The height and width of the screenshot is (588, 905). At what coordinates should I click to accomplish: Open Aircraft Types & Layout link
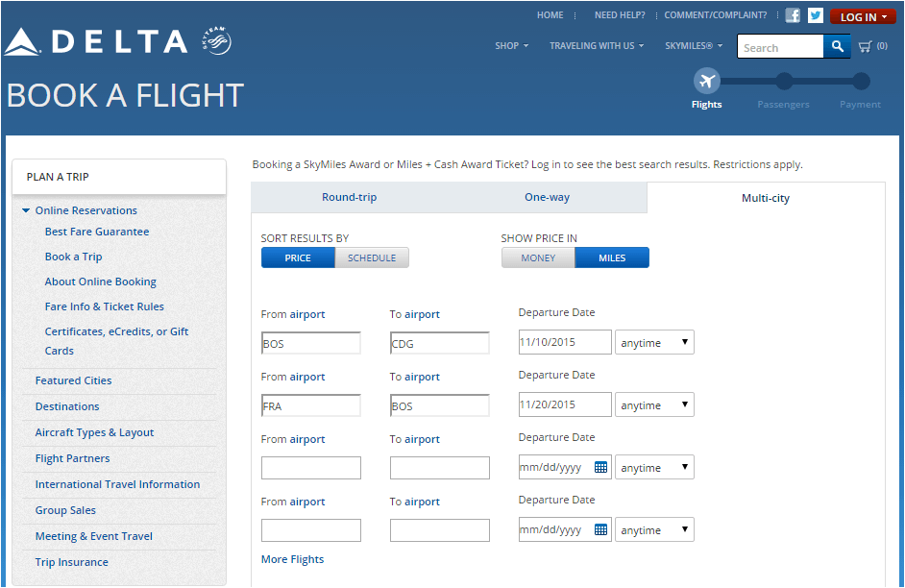tap(95, 432)
